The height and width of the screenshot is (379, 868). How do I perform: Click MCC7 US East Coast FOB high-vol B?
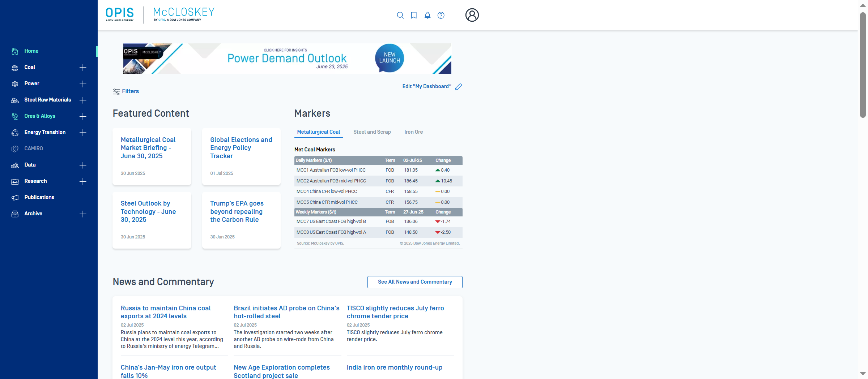331,221
